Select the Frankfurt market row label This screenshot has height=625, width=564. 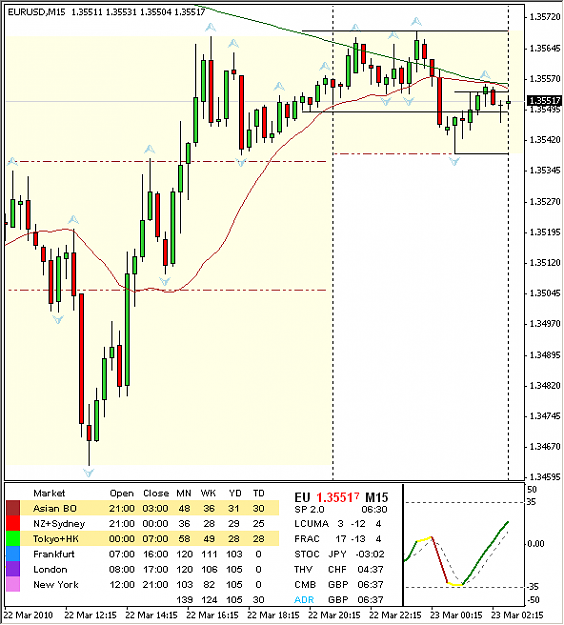(54, 554)
